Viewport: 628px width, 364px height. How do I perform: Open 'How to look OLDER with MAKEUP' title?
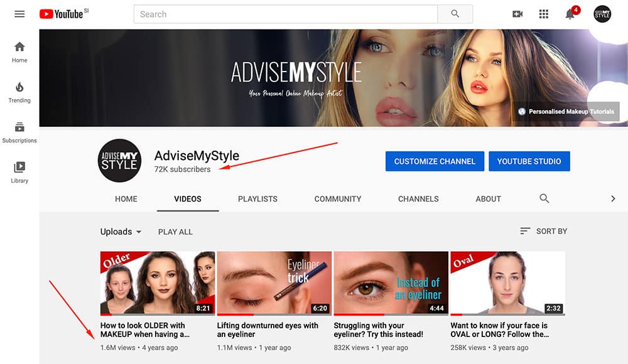click(x=145, y=330)
